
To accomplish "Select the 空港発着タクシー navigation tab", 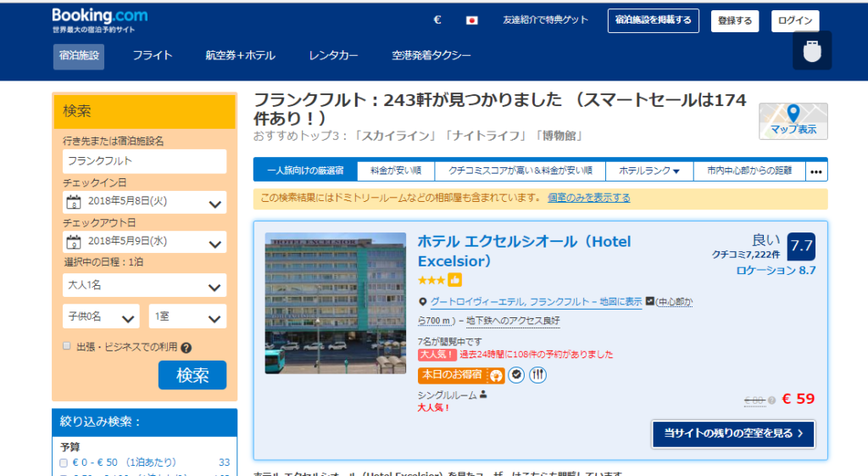I will pos(431,55).
